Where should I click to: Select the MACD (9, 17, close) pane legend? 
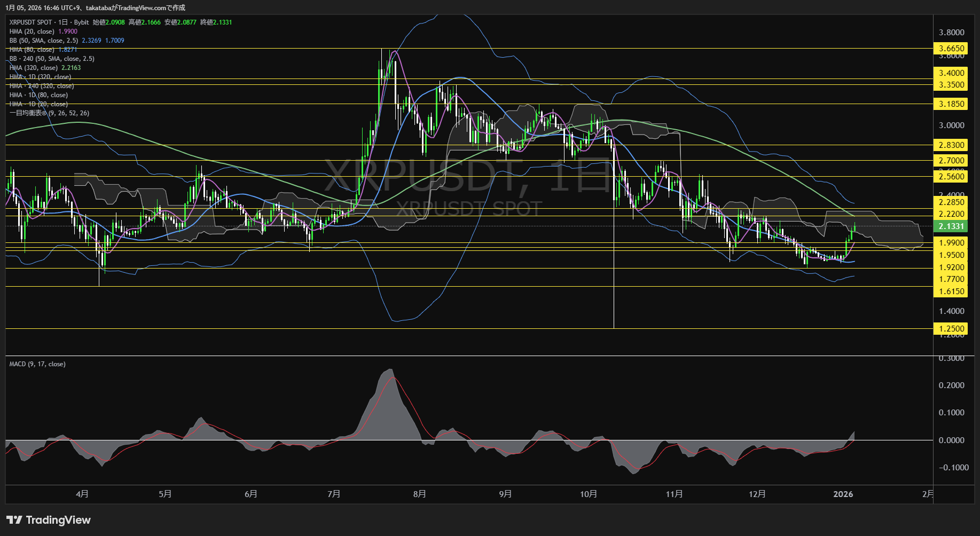[37, 364]
